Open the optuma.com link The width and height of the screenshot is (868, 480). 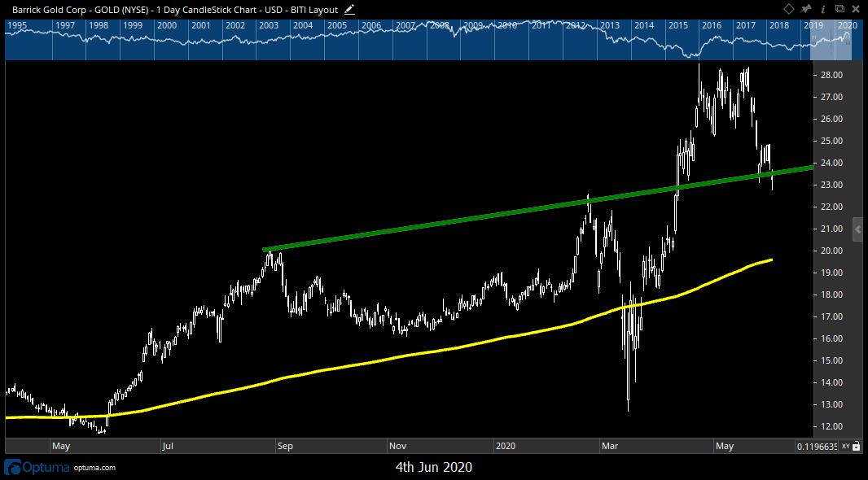coord(95,469)
